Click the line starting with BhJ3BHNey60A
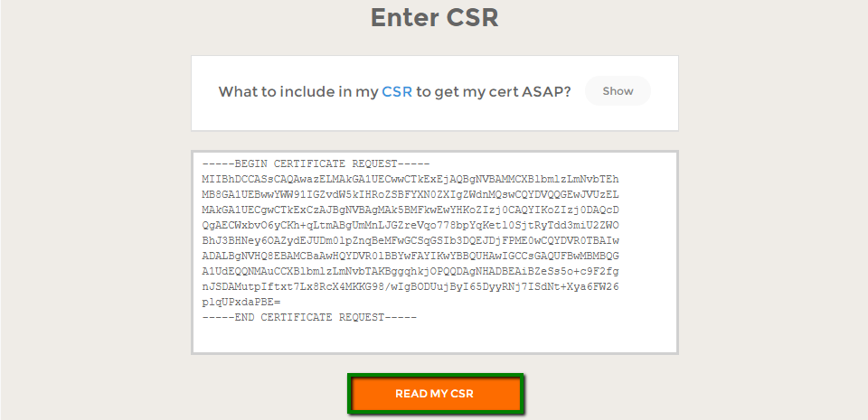Viewport: 868px width, 420px height. [x=410, y=240]
